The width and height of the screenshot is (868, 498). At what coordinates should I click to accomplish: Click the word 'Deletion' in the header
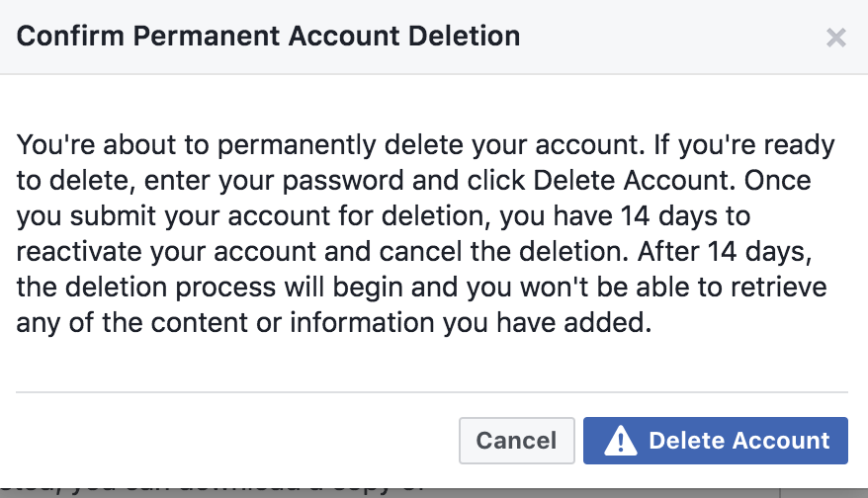click(466, 38)
